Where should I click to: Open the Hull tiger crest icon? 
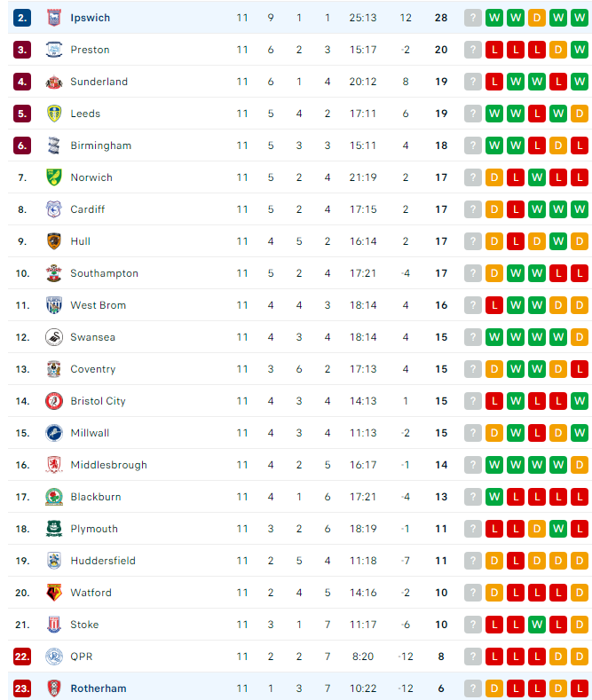click(54, 241)
